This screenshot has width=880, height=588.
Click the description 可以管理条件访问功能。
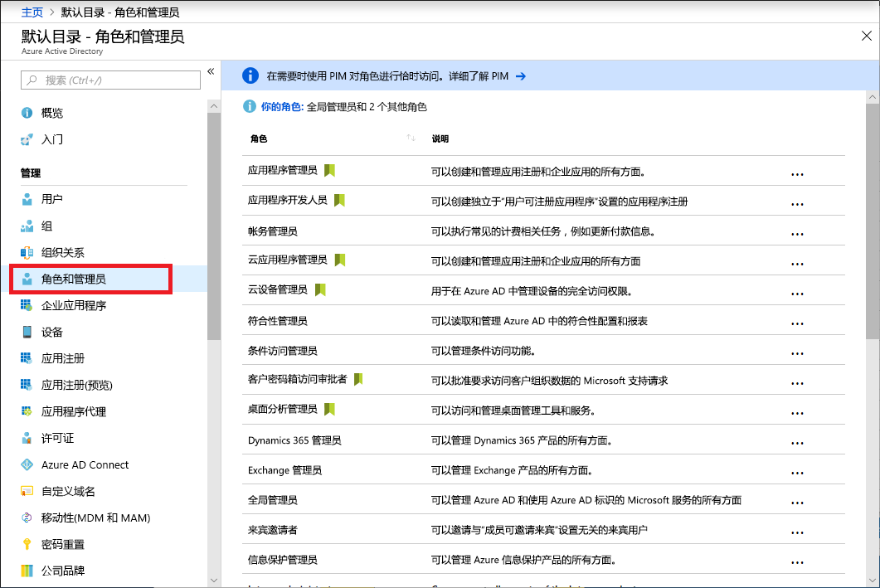pyautogui.click(x=484, y=351)
